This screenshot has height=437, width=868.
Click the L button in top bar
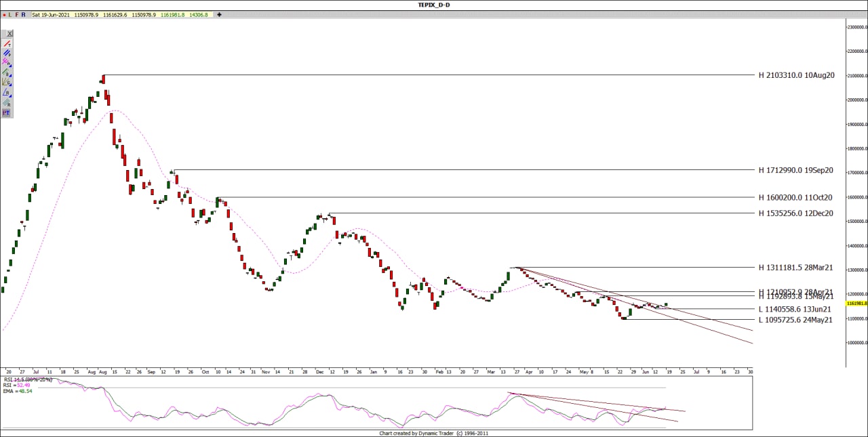tap(11, 14)
